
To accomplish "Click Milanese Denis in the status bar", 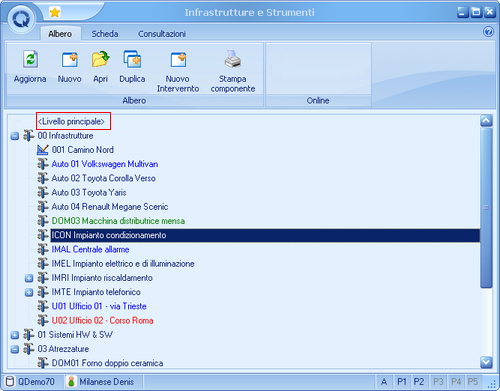I will pos(107,382).
